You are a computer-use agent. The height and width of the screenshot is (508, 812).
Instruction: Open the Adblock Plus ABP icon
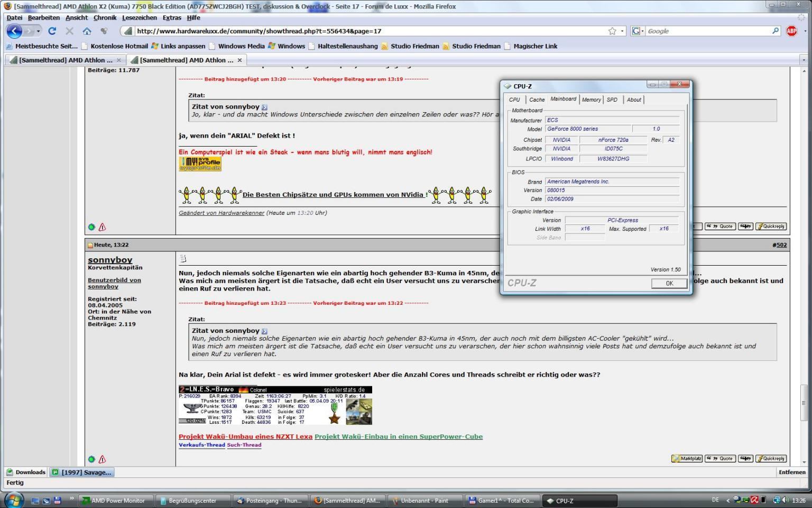click(x=791, y=31)
